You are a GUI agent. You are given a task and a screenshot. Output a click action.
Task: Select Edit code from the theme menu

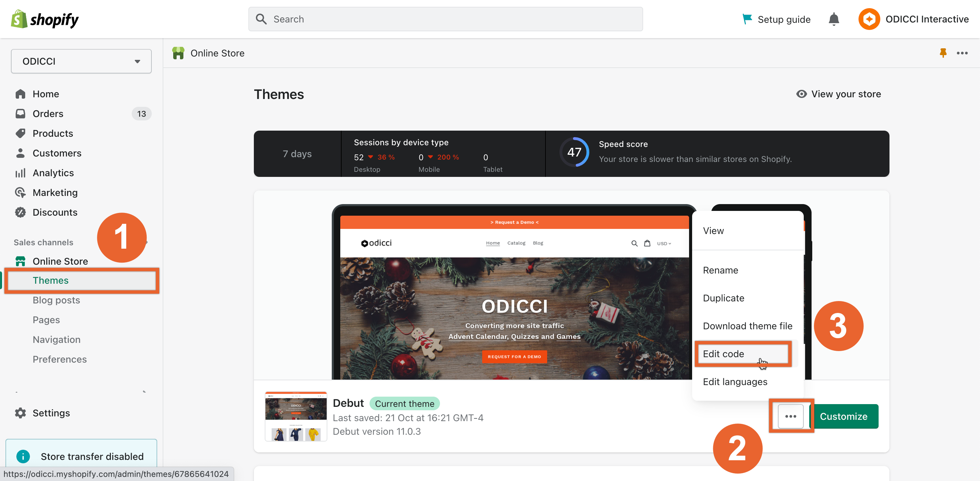(x=723, y=354)
